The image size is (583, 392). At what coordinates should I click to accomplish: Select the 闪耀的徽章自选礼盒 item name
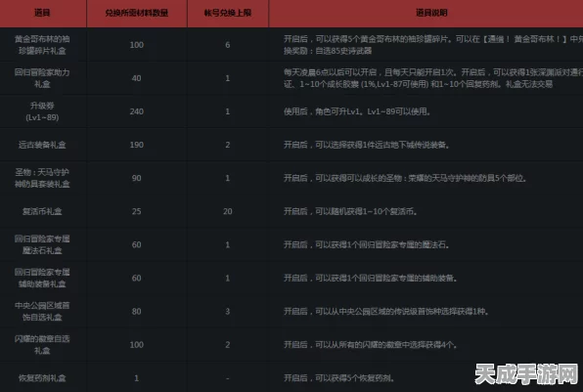click(42, 344)
